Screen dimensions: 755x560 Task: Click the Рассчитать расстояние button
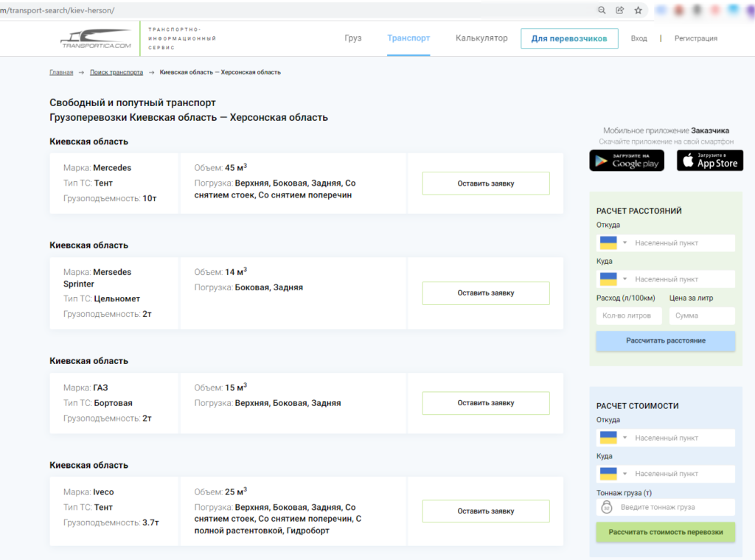[x=666, y=340]
